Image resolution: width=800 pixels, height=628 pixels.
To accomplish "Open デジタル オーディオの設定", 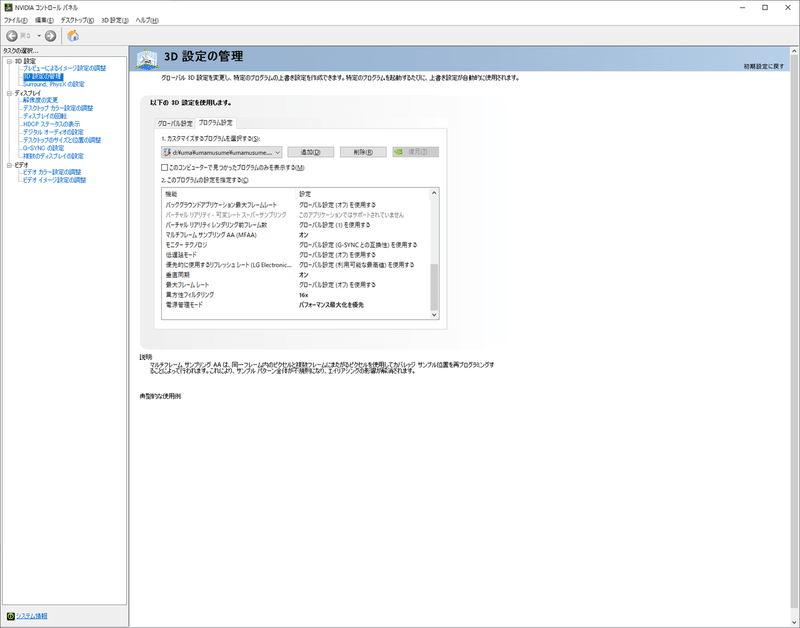I will tap(53, 132).
